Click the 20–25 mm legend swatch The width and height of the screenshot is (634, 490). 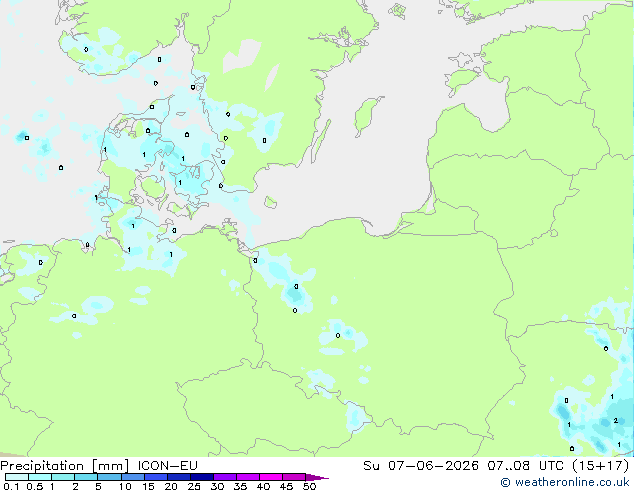click(x=178, y=477)
